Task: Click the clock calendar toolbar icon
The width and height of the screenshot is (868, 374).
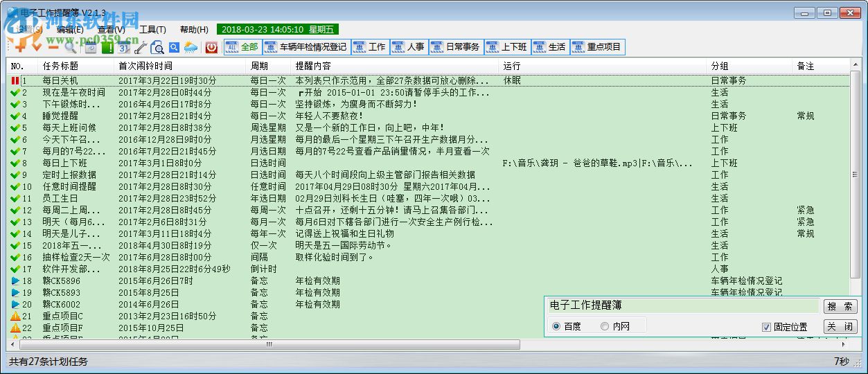Action: 90,48
